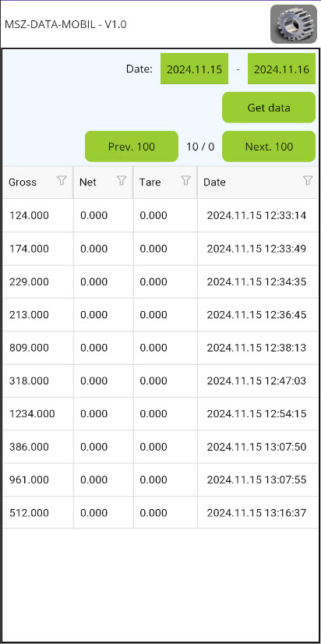Go to Next. 100 records
The height and width of the screenshot is (644, 321).
[x=269, y=147]
